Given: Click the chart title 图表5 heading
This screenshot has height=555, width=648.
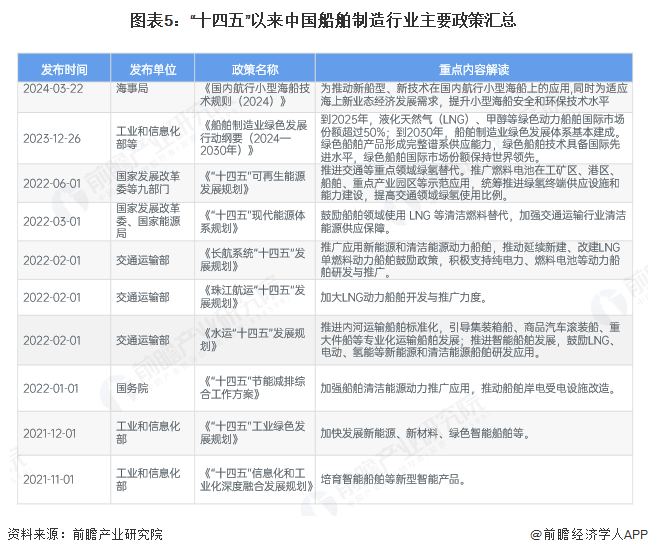Looking at the screenshot, I should click(323, 20).
